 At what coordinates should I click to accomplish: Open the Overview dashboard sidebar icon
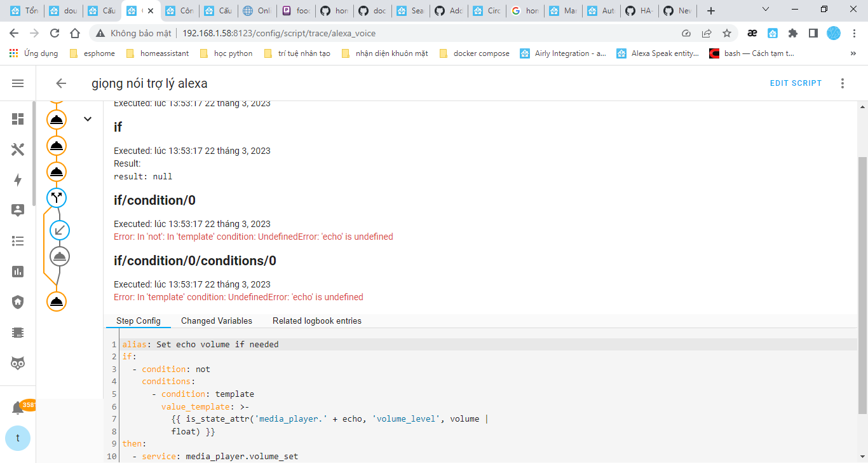[x=18, y=119]
